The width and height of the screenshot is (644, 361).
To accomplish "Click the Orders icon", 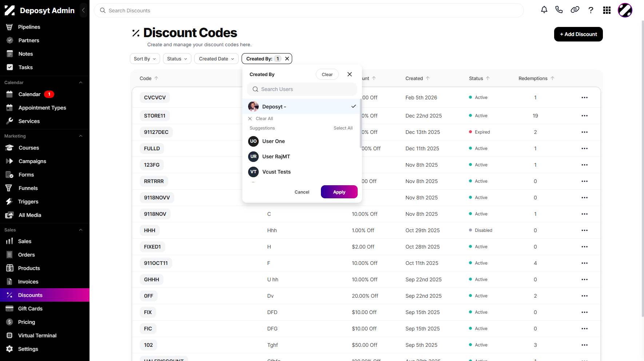I will click(x=9, y=255).
